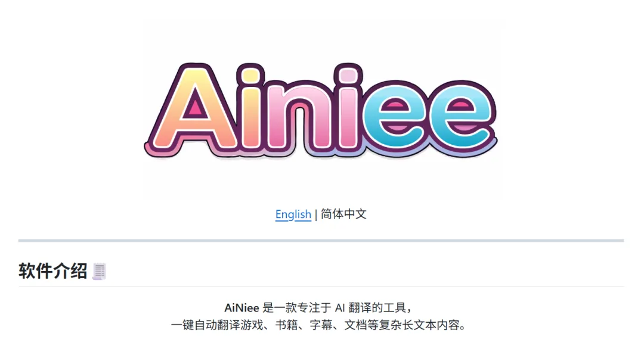Click the bold AiNiee text in description
Viewport: 644px width, 343px height.
[241, 308]
